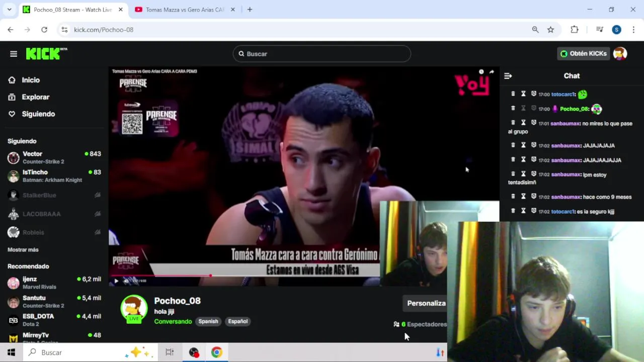Open recommended channel ijenz
The width and height of the screenshot is (644, 362).
(x=54, y=283)
